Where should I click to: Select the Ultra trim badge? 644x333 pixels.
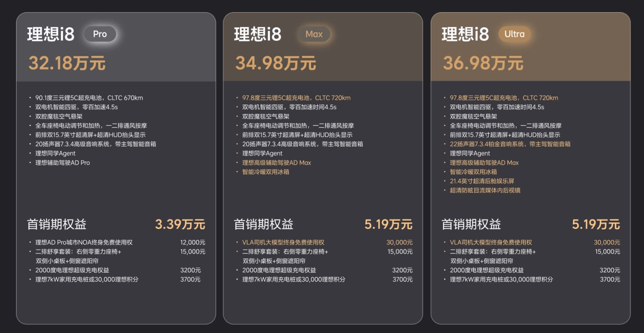[514, 34]
